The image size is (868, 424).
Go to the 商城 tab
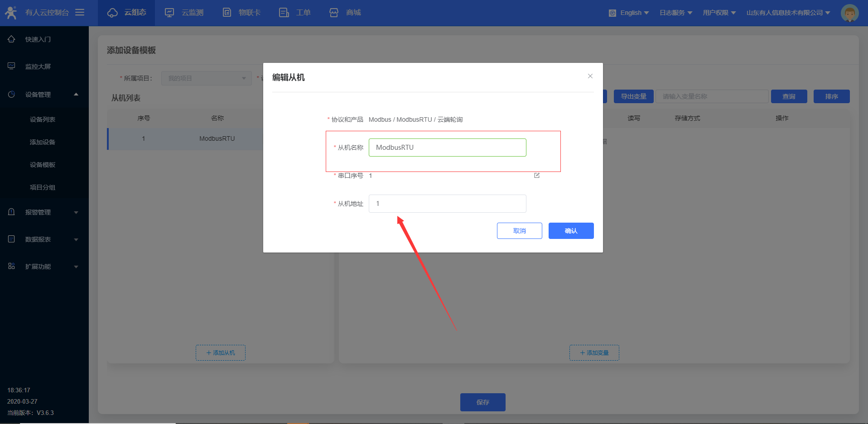tap(345, 13)
